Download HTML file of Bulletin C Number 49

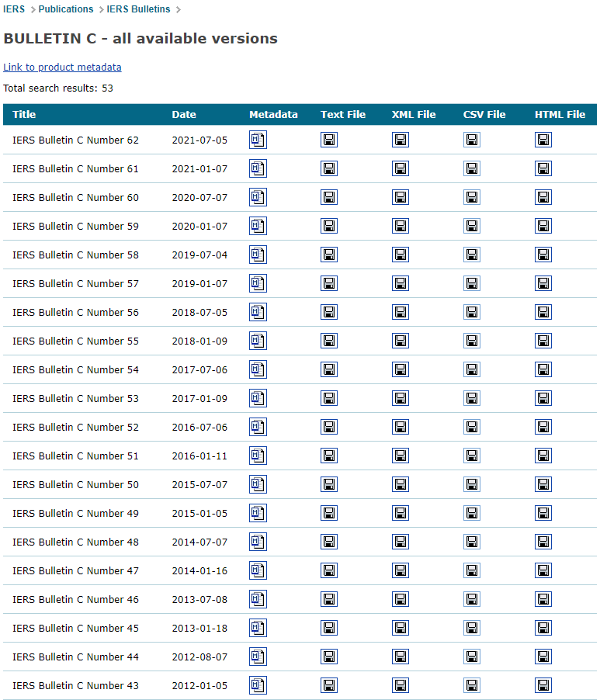pyautogui.click(x=543, y=513)
